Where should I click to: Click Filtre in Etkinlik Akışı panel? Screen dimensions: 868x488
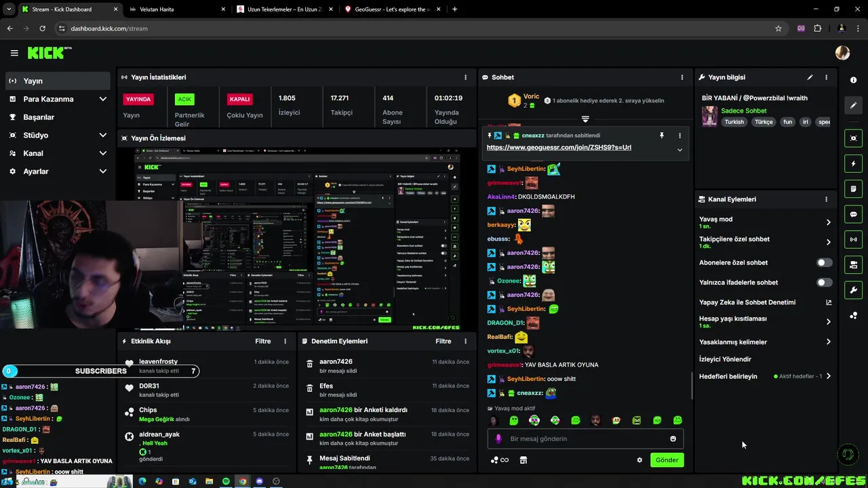click(263, 341)
